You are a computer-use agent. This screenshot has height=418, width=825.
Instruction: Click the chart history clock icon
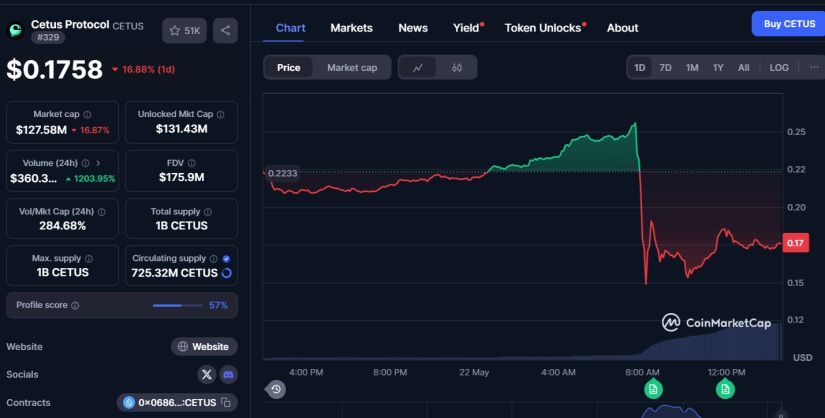tap(276, 390)
